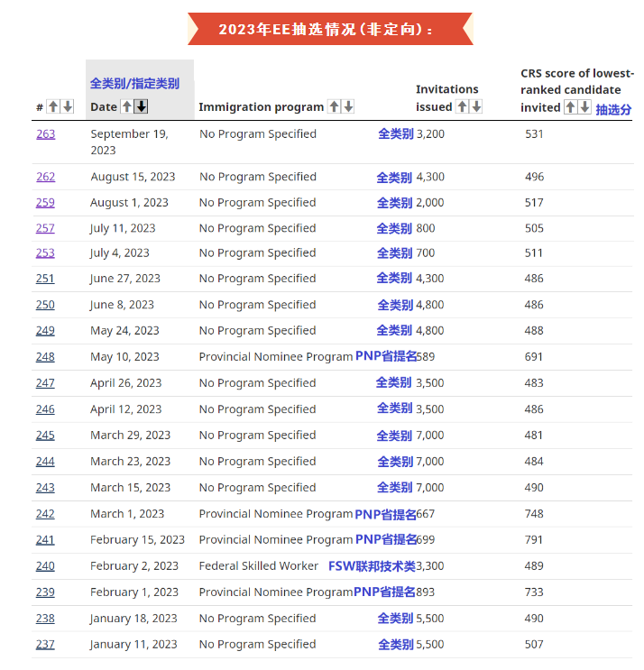This screenshot has height=670, width=644.
Task: Sort CRS score column ascending
Action: click(x=571, y=106)
